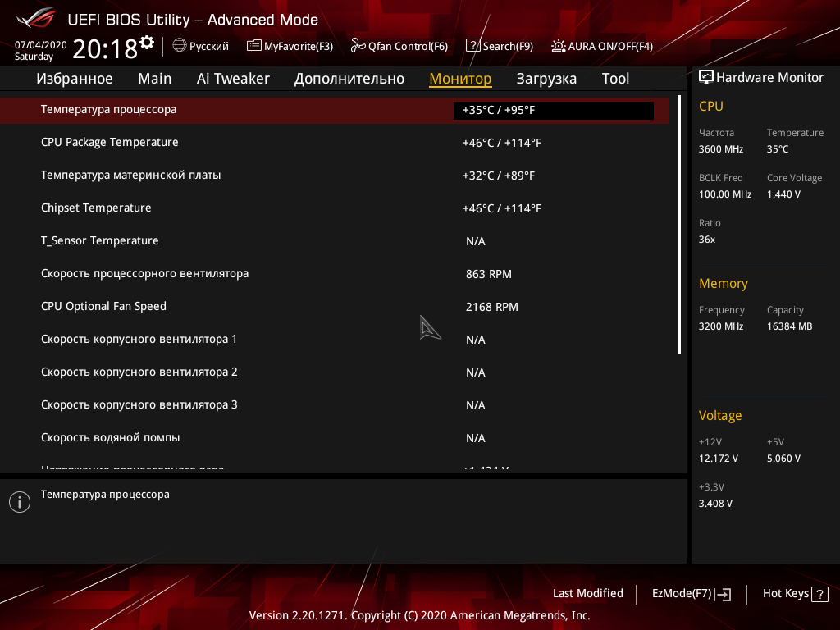This screenshot has height=630, width=840.
Task: Click the globe language icon
Action: click(x=180, y=46)
